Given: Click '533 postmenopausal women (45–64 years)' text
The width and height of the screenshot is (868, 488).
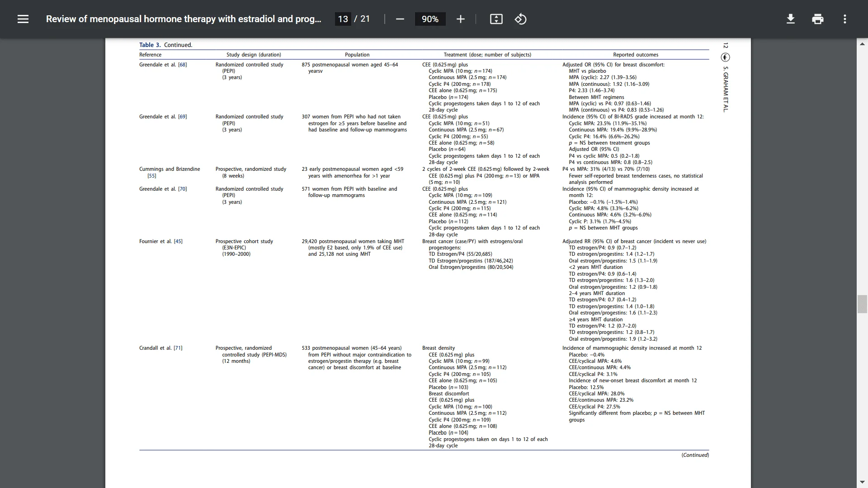Looking at the screenshot, I should 352,348.
